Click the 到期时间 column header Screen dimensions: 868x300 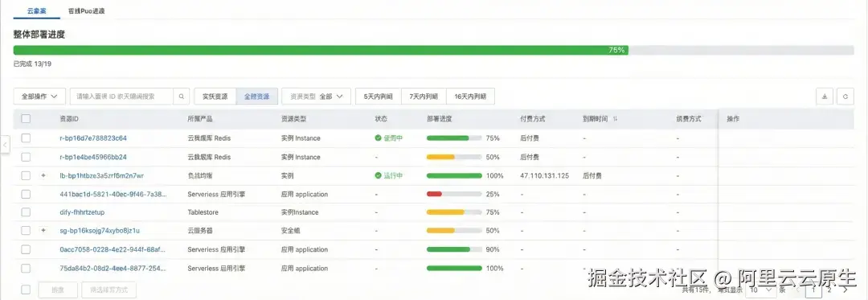click(x=596, y=119)
